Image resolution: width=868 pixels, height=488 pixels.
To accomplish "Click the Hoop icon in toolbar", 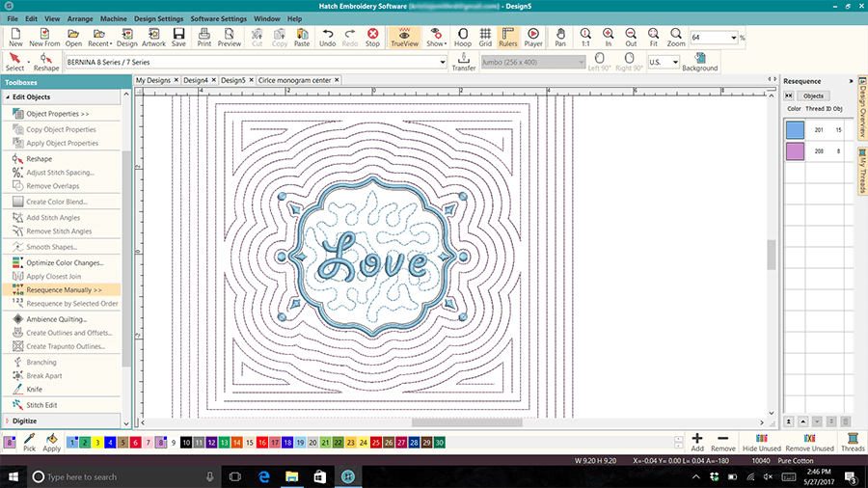I will click(462, 37).
